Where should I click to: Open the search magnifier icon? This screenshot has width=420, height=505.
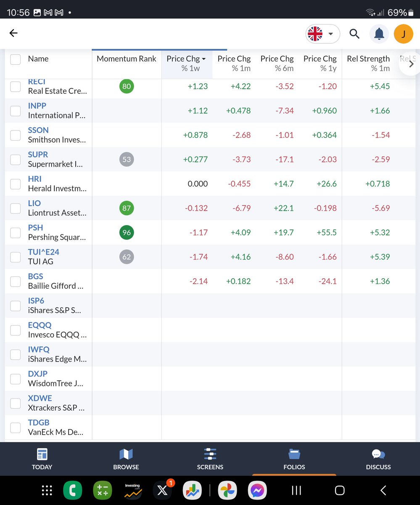pos(354,34)
